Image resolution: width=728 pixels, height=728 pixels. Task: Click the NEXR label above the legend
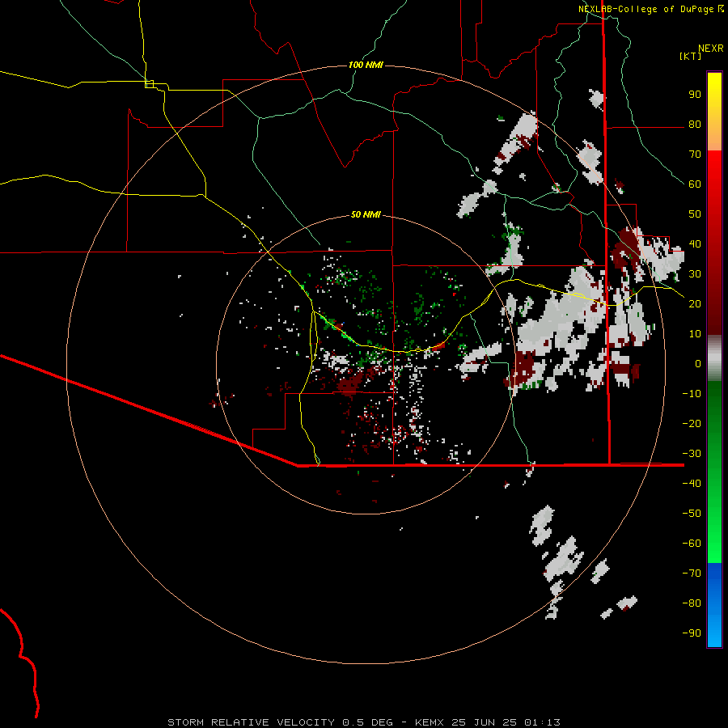pyautogui.click(x=711, y=49)
